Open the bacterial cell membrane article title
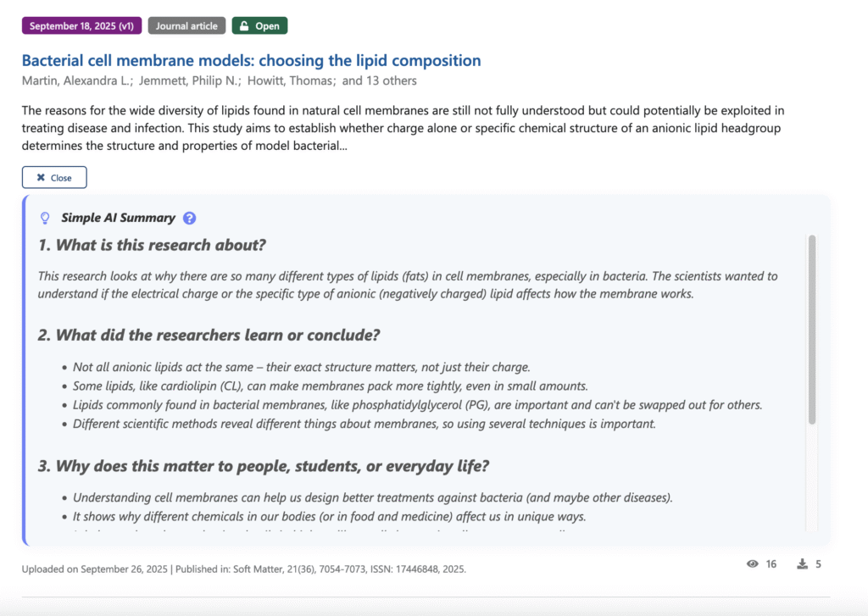 coord(251,61)
